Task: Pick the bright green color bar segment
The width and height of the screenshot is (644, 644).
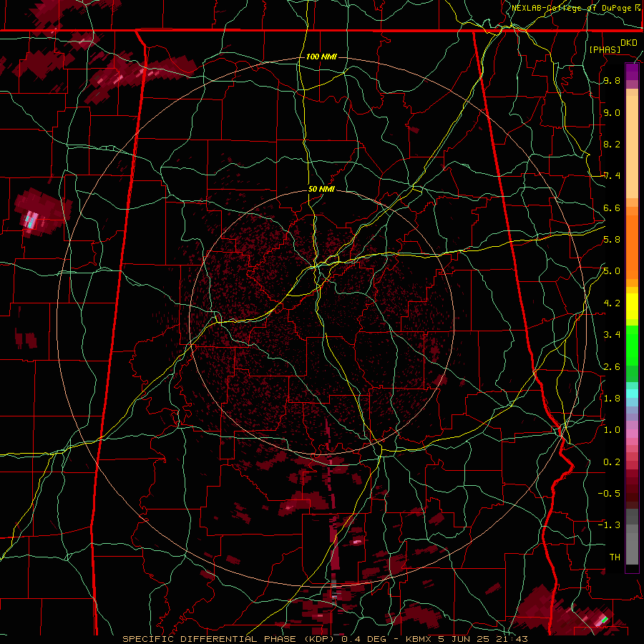Action: pyautogui.click(x=632, y=345)
